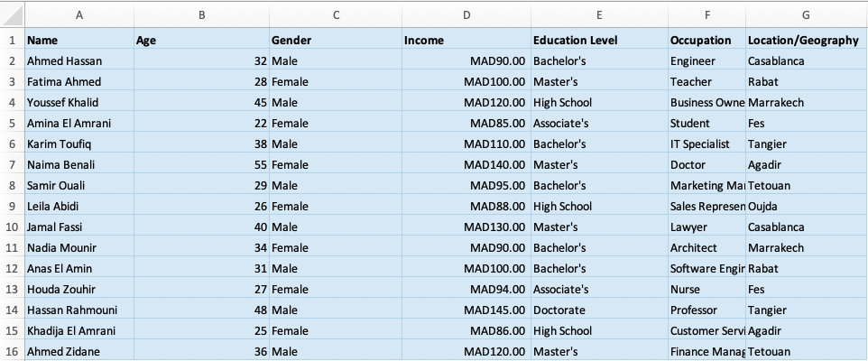Select column G header
868x361 pixels.
click(807, 15)
